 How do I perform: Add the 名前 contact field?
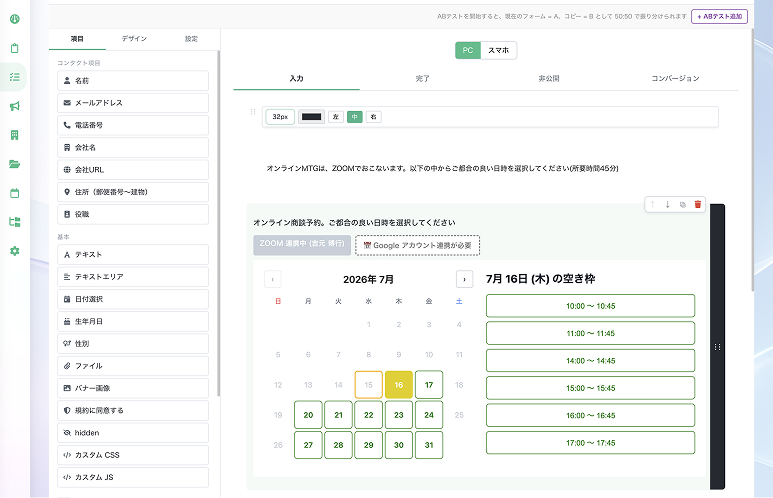(x=133, y=80)
